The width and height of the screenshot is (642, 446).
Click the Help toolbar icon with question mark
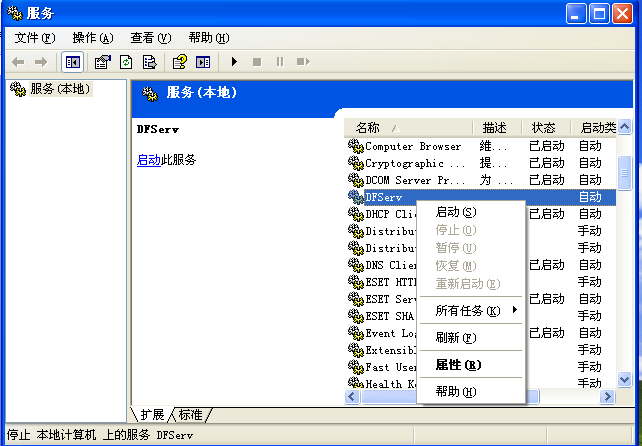point(179,62)
